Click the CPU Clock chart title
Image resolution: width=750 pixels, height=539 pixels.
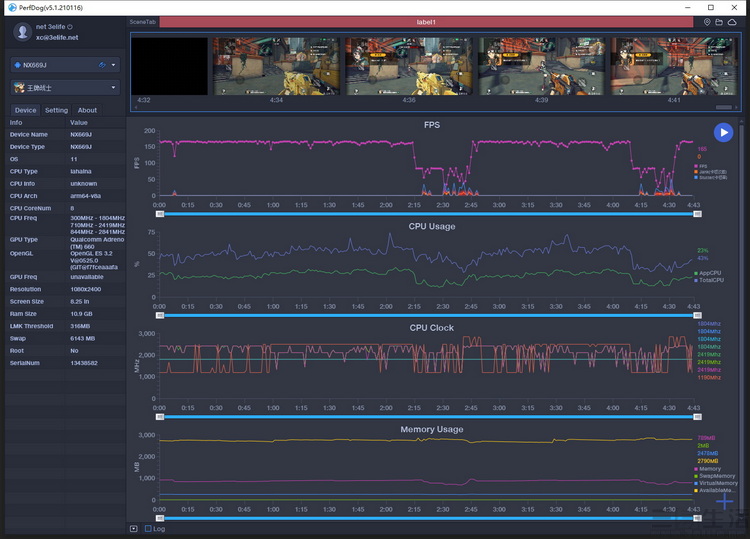coord(431,328)
